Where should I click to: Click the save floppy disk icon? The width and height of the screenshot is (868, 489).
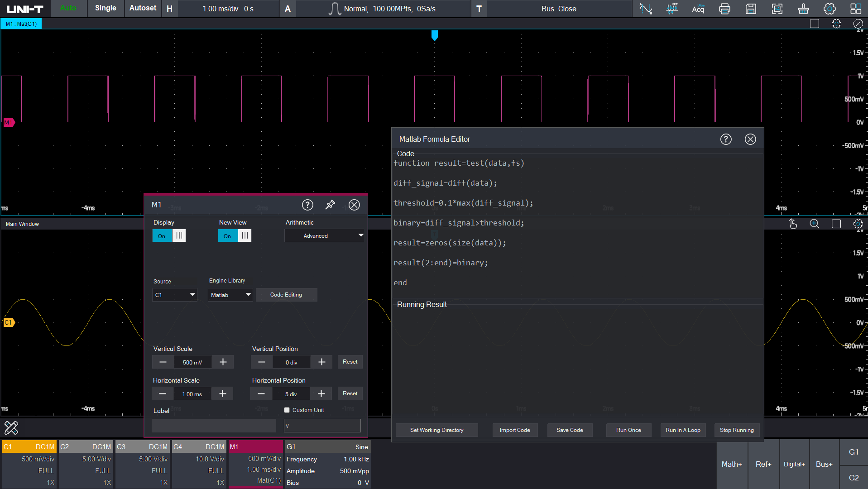[x=751, y=9]
